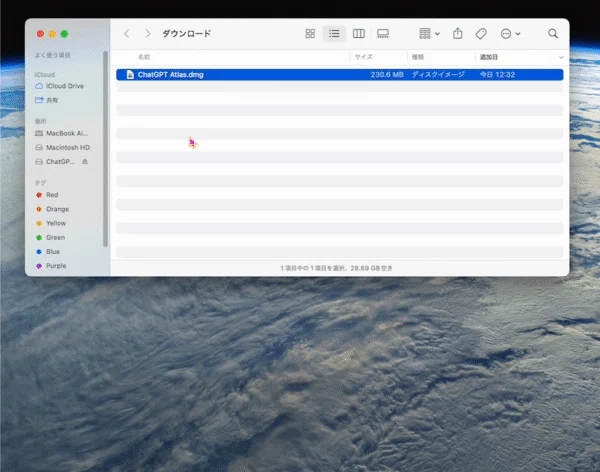Eject the ChatGPT volume in sidebar
The width and height of the screenshot is (600, 472).
click(x=85, y=162)
